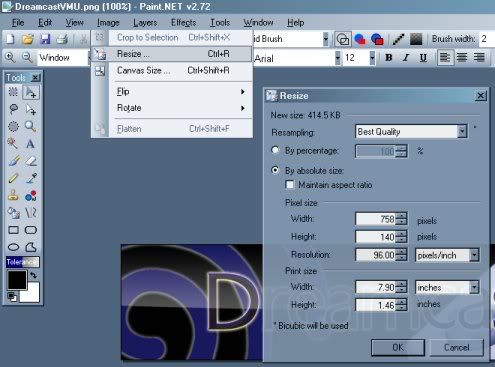Select the Rounded Rectangle tool
The width and height of the screenshot is (495, 367).
coord(31,230)
